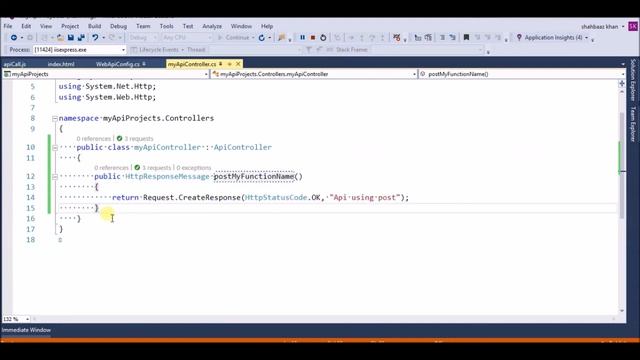Stop debugging with the red square

coord(313,38)
